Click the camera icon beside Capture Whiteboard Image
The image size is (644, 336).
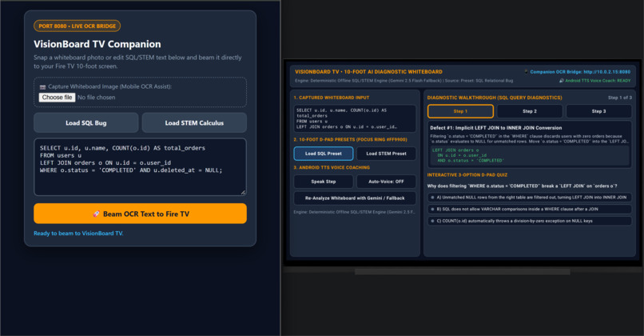[42, 86]
